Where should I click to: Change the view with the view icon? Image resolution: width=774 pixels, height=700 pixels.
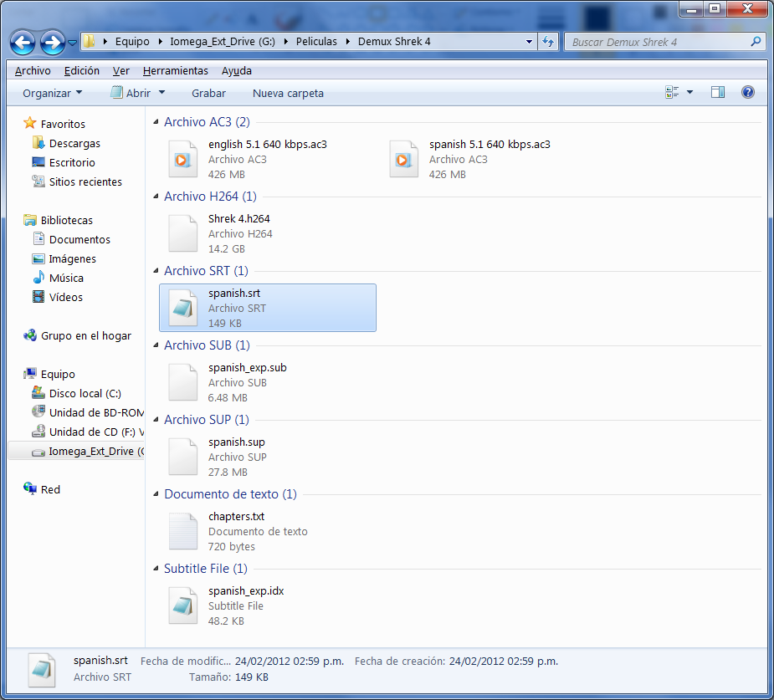pos(672,92)
